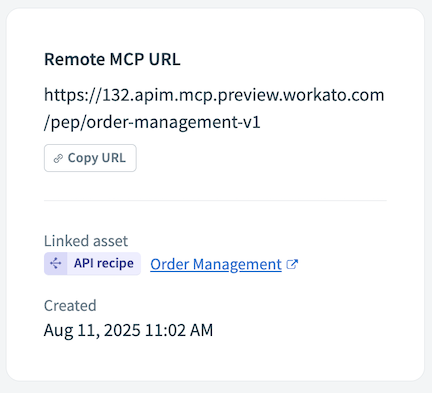Click the Created label
432x393 pixels.
[x=70, y=305]
